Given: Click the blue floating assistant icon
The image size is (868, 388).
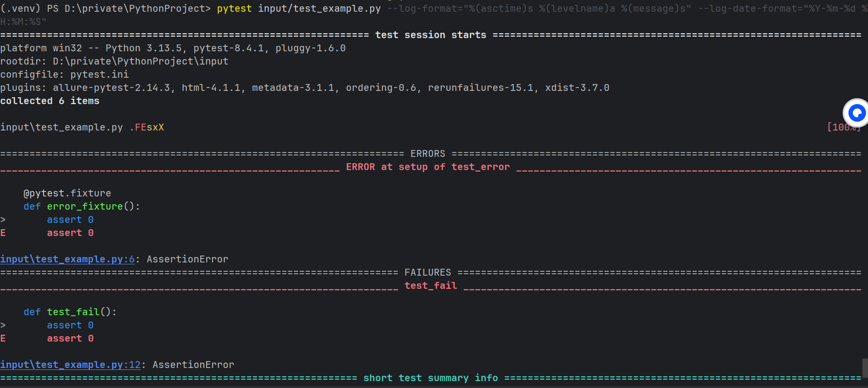Looking at the screenshot, I should coord(856,113).
